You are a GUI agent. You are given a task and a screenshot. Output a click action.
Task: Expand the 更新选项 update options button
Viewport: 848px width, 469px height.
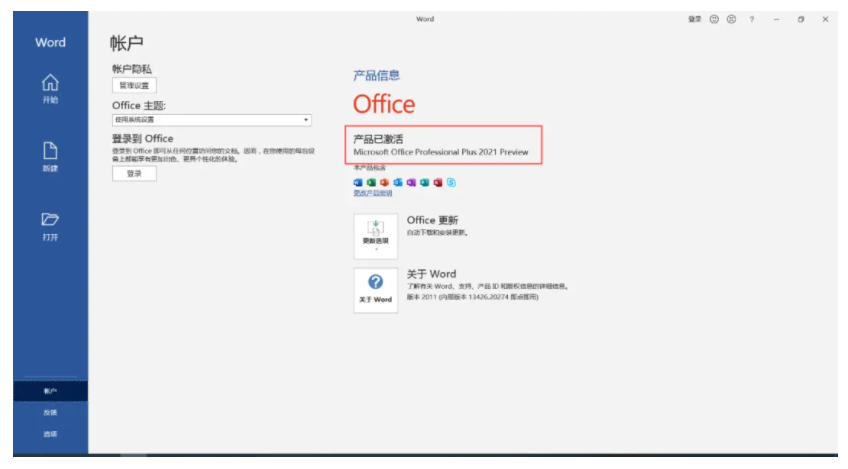pos(375,236)
